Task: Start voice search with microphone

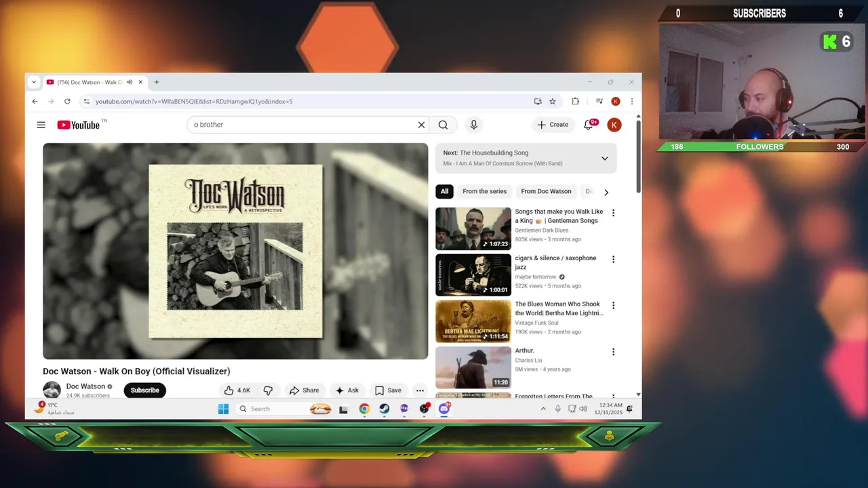Action: [x=474, y=125]
